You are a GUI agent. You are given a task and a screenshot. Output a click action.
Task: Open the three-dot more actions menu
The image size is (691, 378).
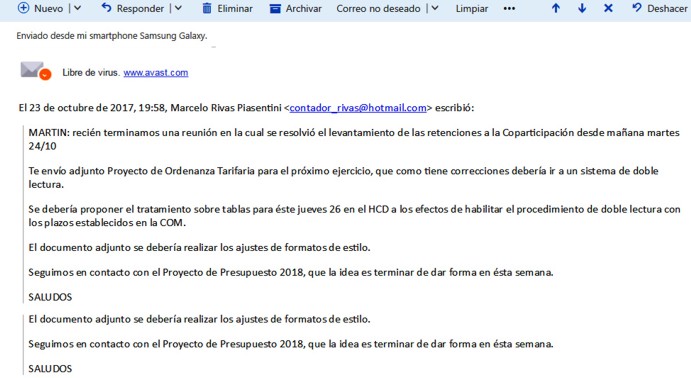tap(509, 8)
